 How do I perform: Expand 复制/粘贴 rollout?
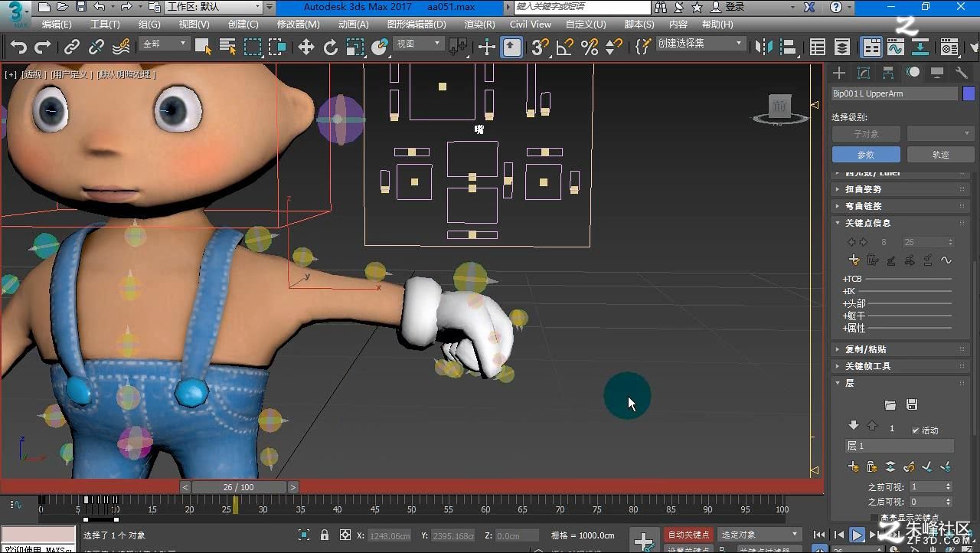coord(900,349)
